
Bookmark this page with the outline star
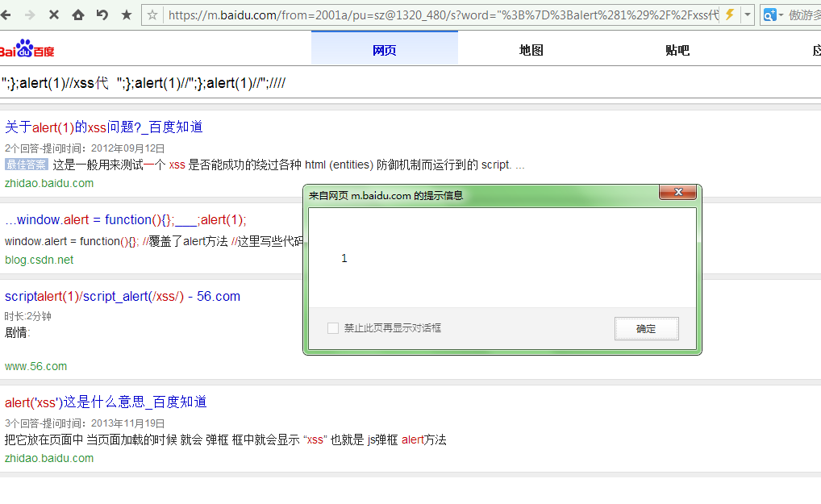coord(152,15)
